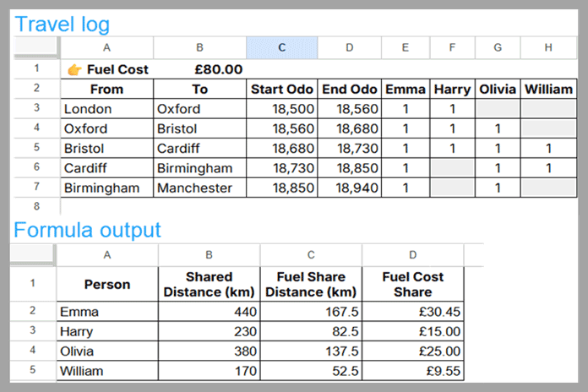
Task: Click 'Bristol' in the From column
Action: [107, 149]
